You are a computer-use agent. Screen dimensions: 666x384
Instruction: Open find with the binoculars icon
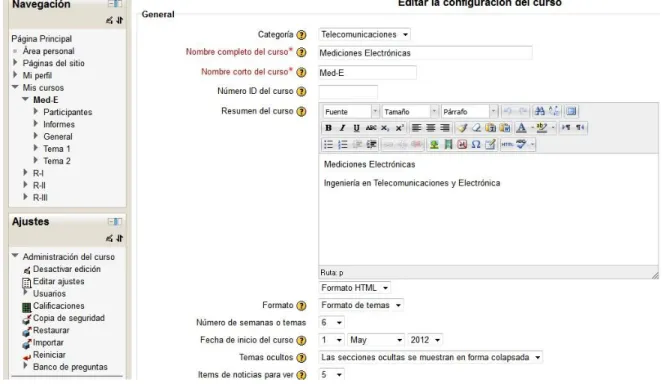click(539, 111)
